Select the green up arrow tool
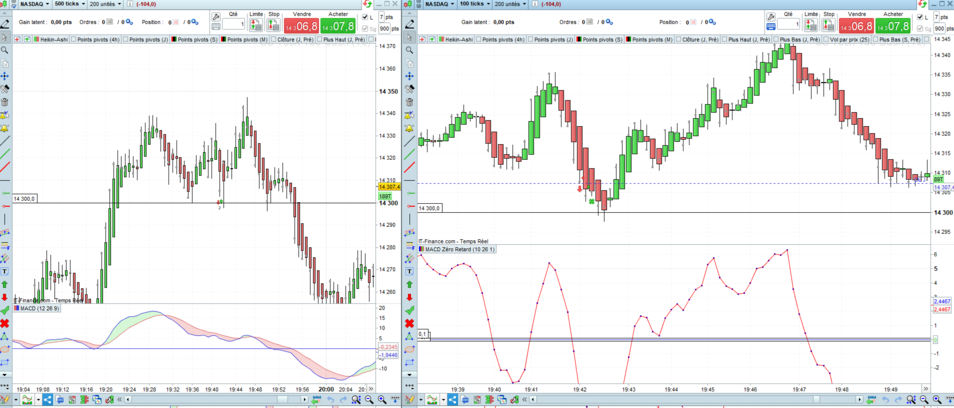The image size is (954, 408). tap(5, 284)
